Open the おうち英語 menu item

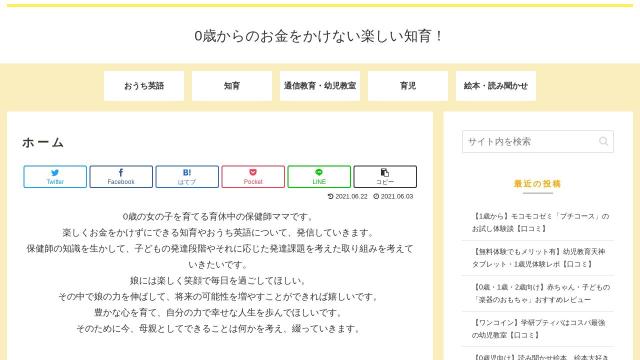[x=144, y=86]
